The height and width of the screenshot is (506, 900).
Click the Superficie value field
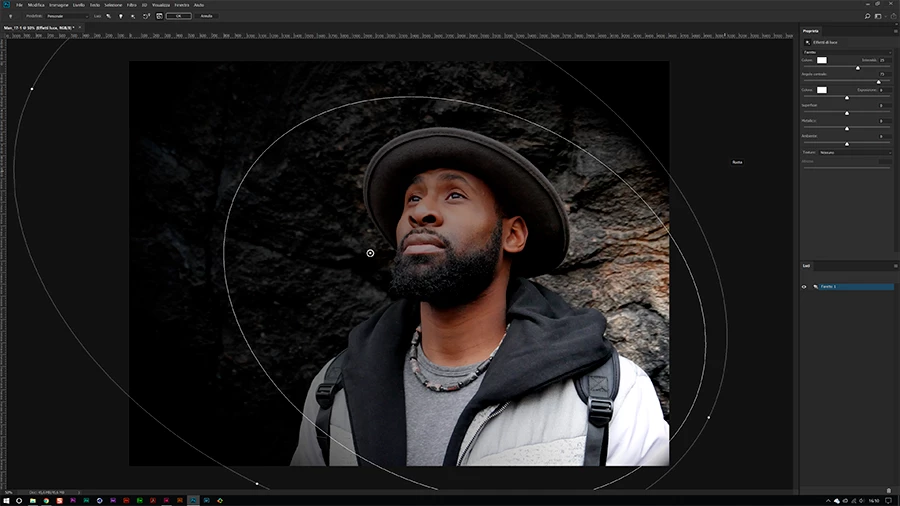point(885,106)
